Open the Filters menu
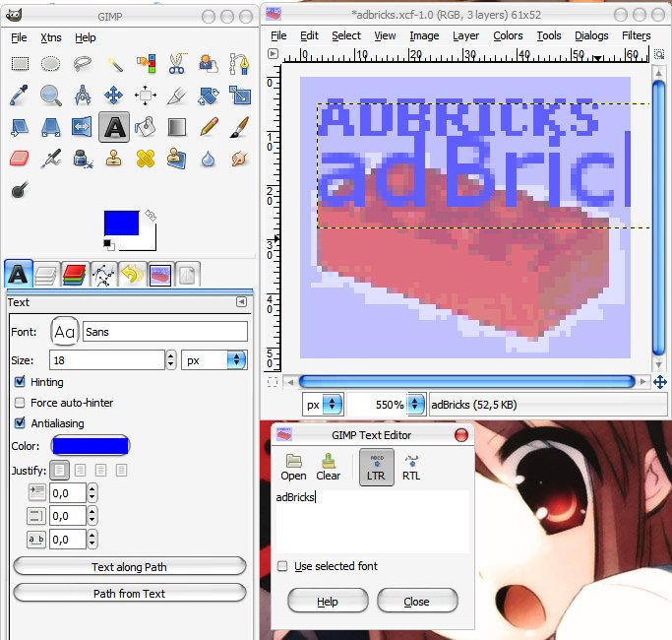Viewport: 672px width, 640px height. click(x=636, y=35)
